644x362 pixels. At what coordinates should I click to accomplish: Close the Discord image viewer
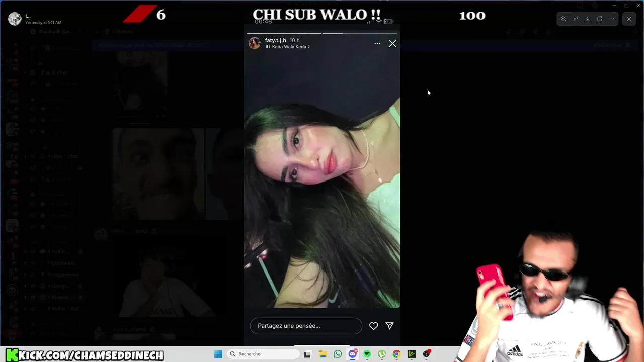coord(629,19)
